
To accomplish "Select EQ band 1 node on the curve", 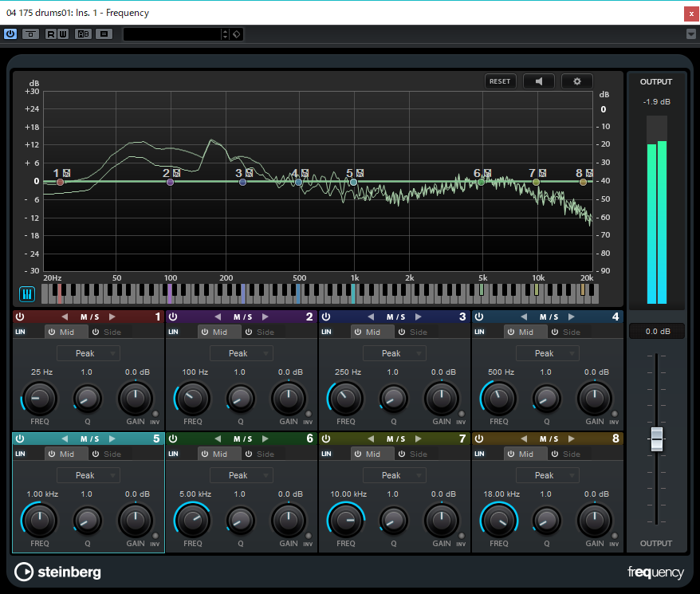I will pyautogui.click(x=60, y=182).
